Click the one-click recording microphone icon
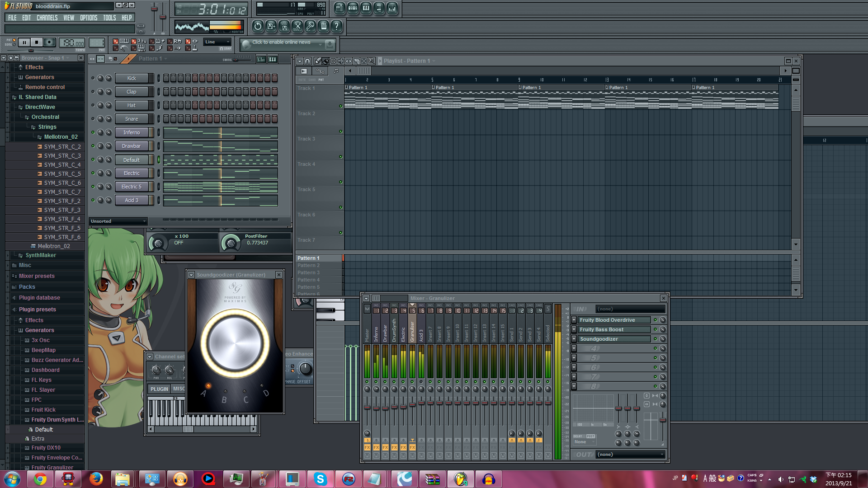Image resolution: width=868 pixels, height=488 pixels. [x=310, y=26]
